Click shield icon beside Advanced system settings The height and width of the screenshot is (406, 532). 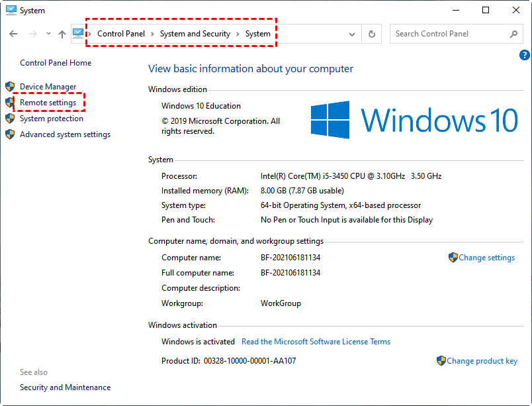pos(10,134)
